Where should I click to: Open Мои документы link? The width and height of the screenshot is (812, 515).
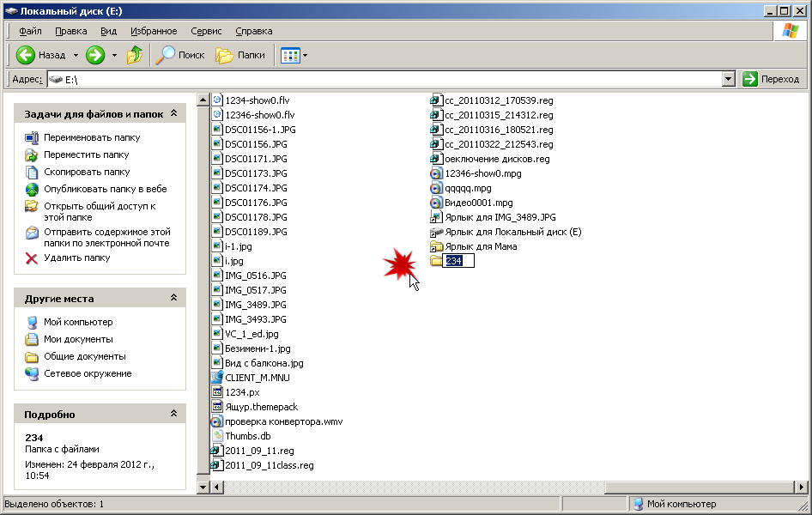(78, 339)
